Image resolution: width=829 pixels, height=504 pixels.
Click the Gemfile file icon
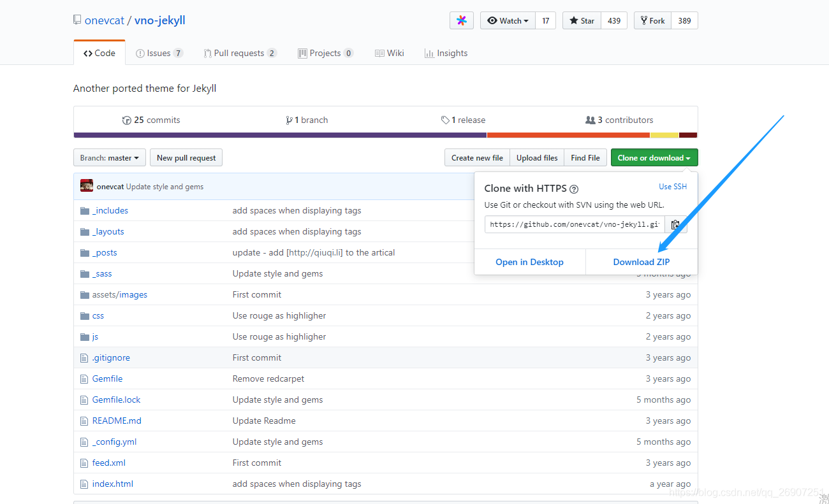click(x=84, y=378)
